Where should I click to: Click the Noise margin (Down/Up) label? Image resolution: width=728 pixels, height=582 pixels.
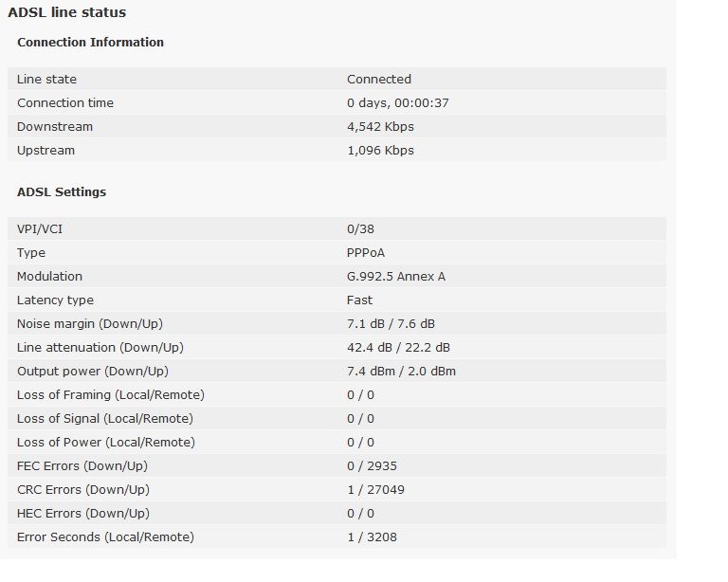[x=90, y=324]
